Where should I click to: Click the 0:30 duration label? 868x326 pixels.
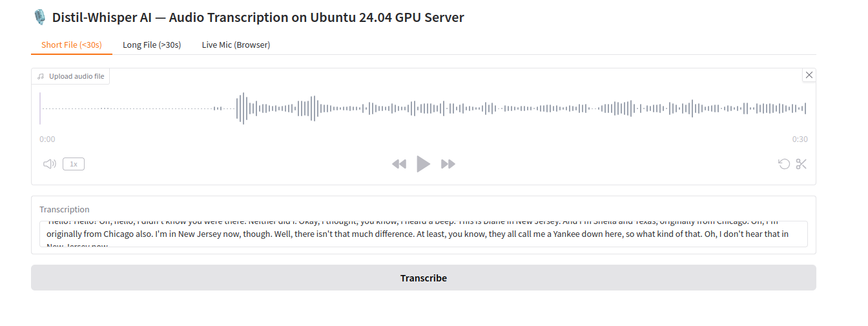point(800,139)
